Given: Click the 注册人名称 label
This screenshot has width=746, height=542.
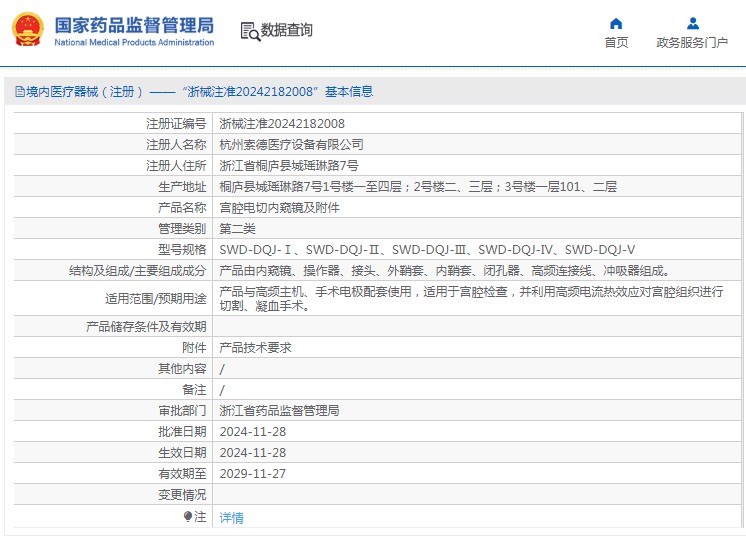Looking at the screenshot, I should click(x=176, y=145).
